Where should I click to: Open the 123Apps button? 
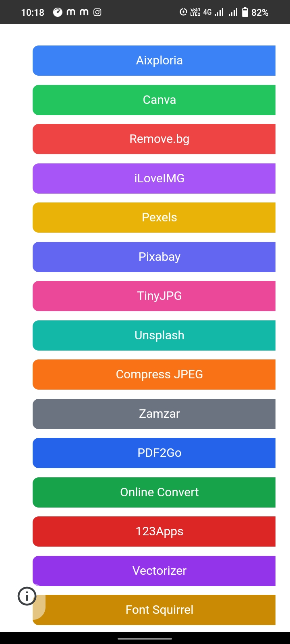159,531
